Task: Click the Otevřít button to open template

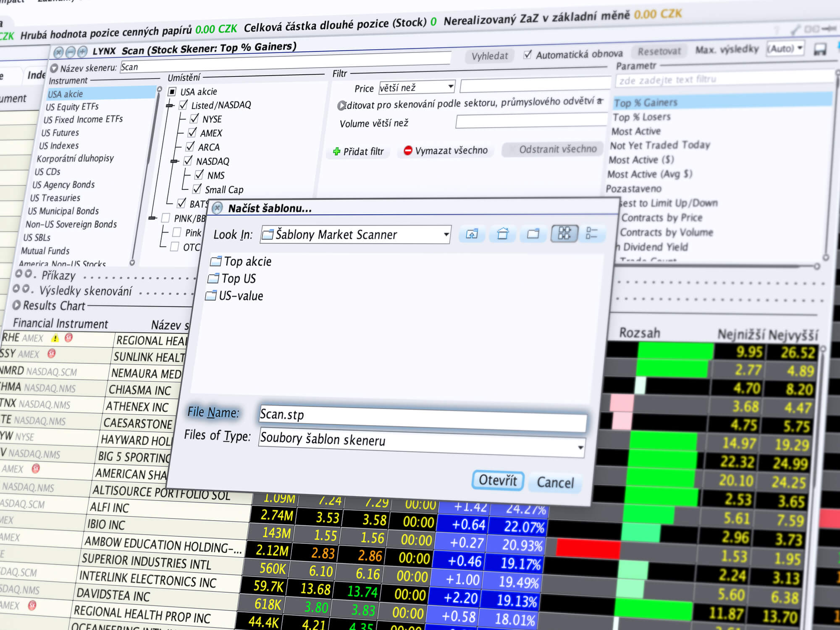Action: tap(498, 481)
